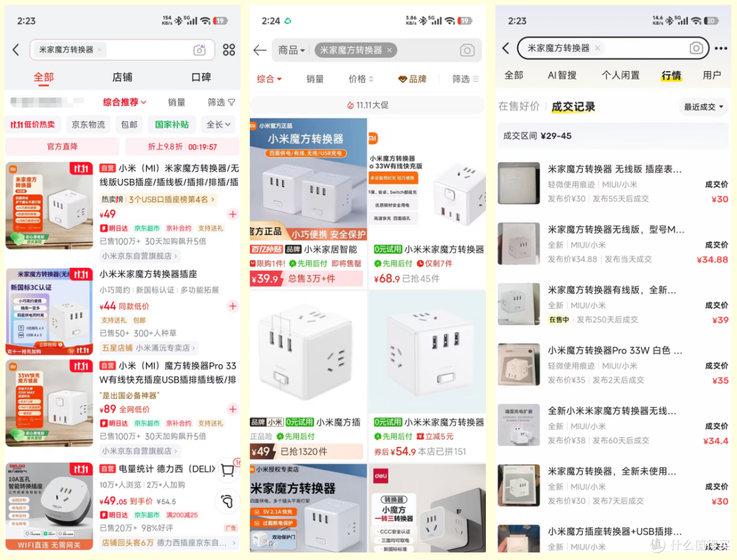The image size is (737, 560).
Task: Go back with the arrow in the middle app
Action: point(260,50)
